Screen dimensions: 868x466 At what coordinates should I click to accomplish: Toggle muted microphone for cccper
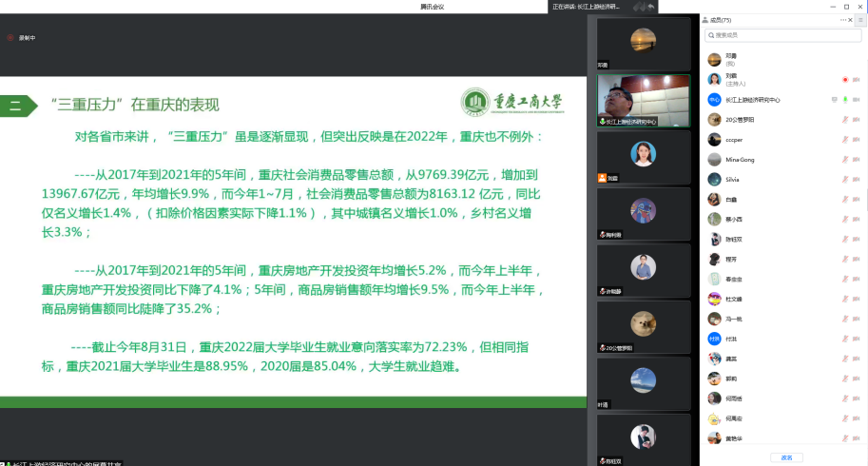[844, 139]
